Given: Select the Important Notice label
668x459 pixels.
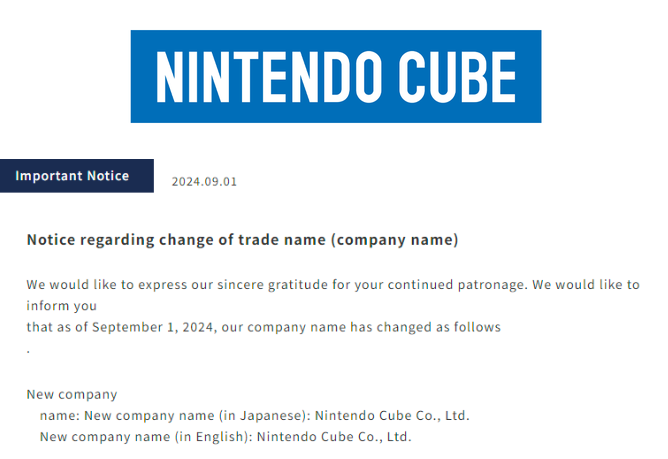Looking at the screenshot, I should [x=77, y=176].
